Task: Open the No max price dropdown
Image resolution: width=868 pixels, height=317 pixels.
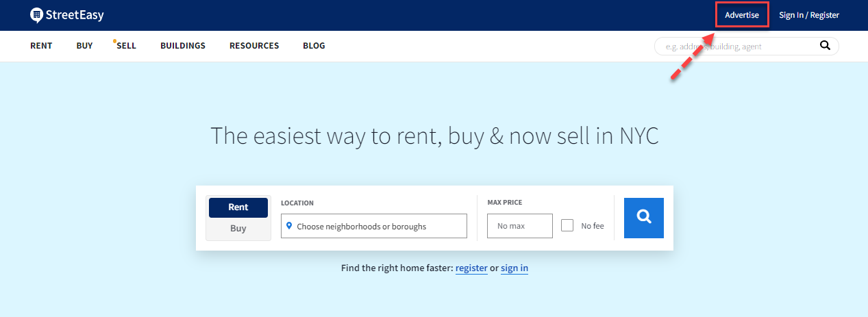Action: [520, 226]
